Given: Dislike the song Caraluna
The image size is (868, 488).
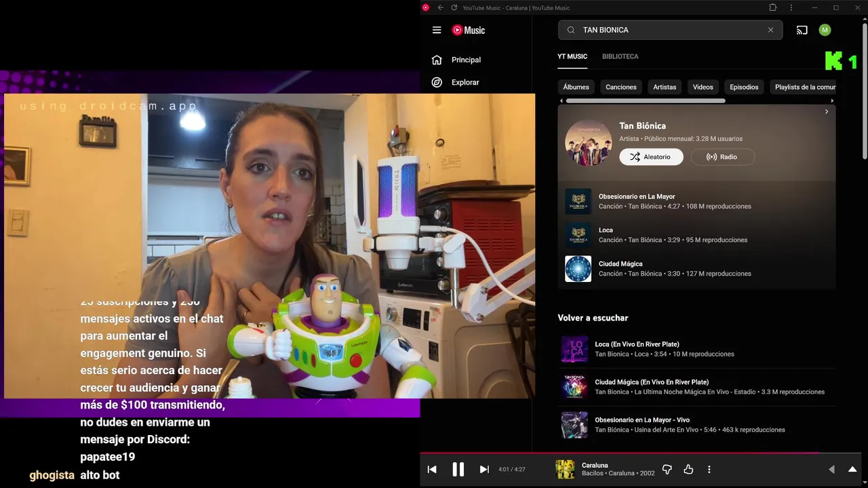Looking at the screenshot, I should [x=667, y=469].
